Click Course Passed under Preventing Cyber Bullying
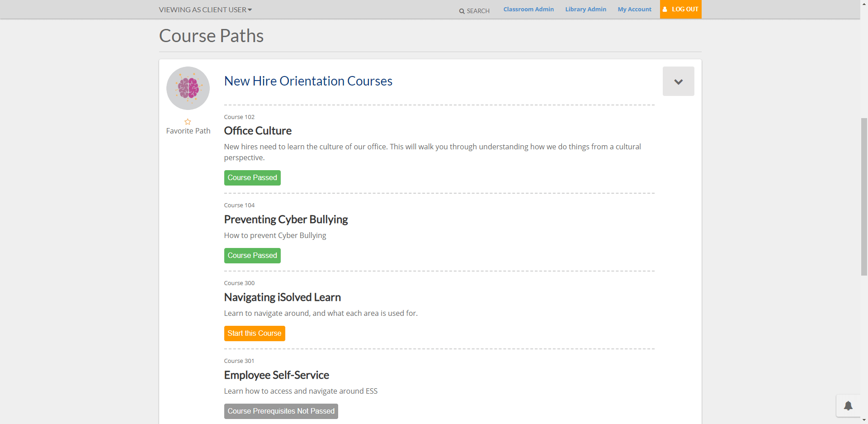The height and width of the screenshot is (424, 868). [252, 256]
